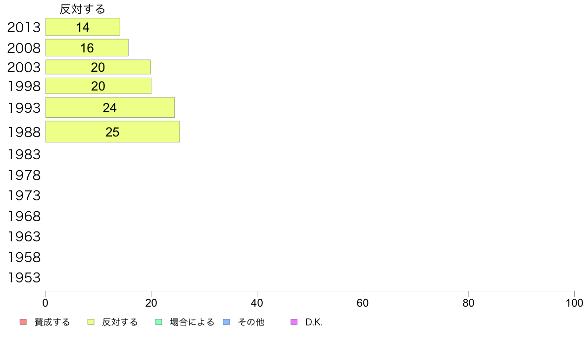588x364 pixels.
Task: Select the 2003 bar showing 20
Action: click(x=98, y=67)
